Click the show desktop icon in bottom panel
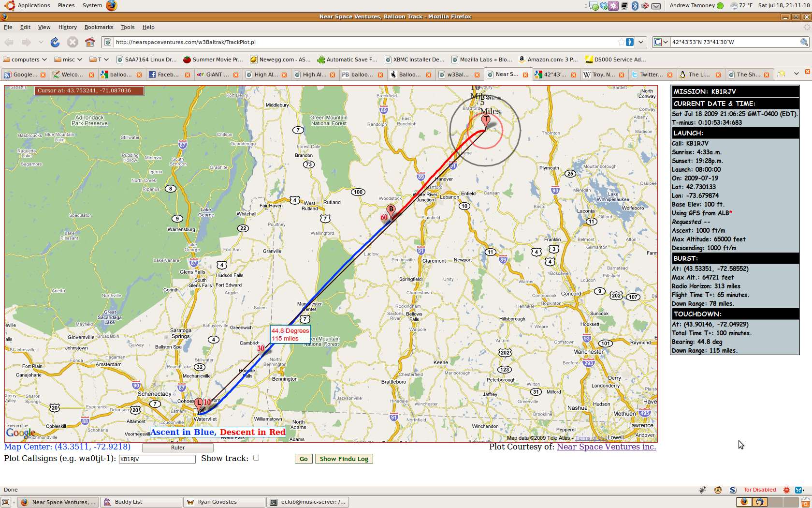 [x=6, y=502]
